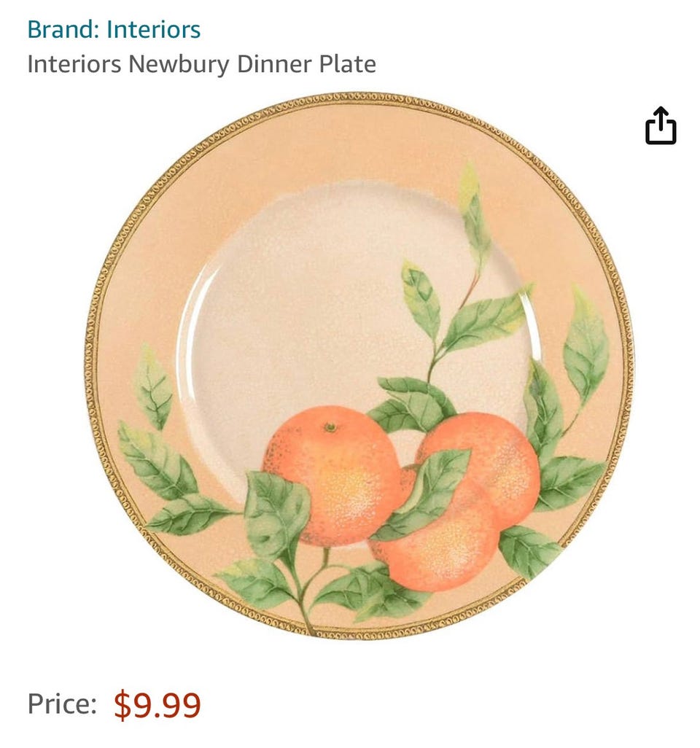Tap the left orange on the plate
700x748 pixels.
click(x=333, y=475)
